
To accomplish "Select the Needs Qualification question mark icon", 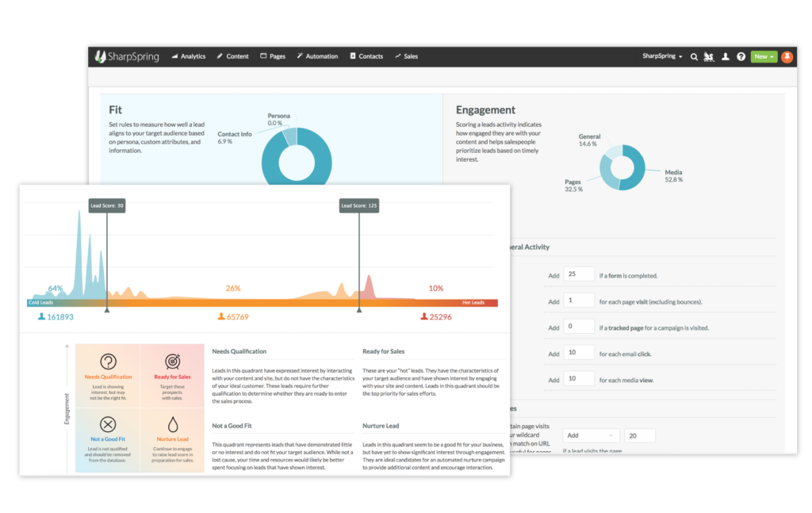I will click(x=108, y=360).
